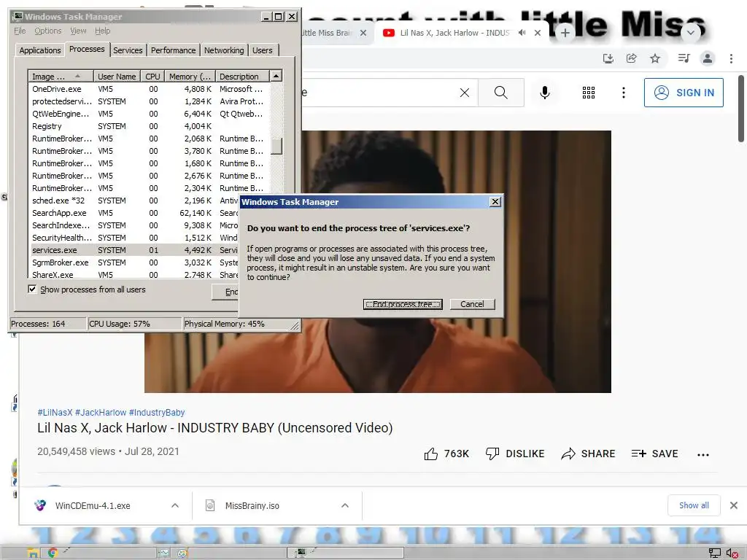Viewport: 747px width, 560px height.
Task: Close the downloads bar with X
Action: [734, 505]
